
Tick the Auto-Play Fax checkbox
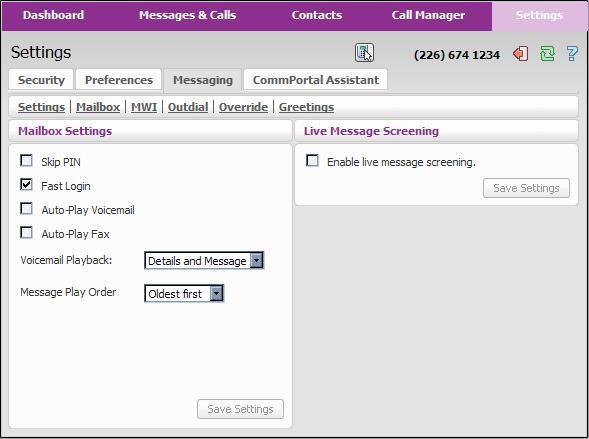(26, 233)
